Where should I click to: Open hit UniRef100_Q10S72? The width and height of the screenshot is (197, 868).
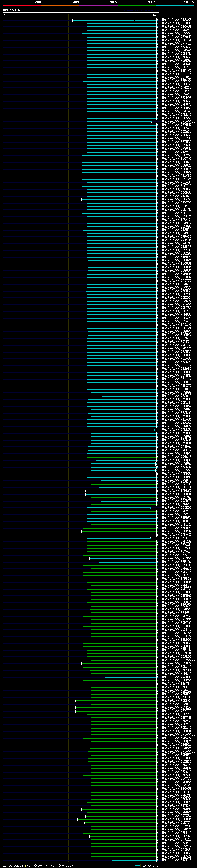[x=176, y=778]
